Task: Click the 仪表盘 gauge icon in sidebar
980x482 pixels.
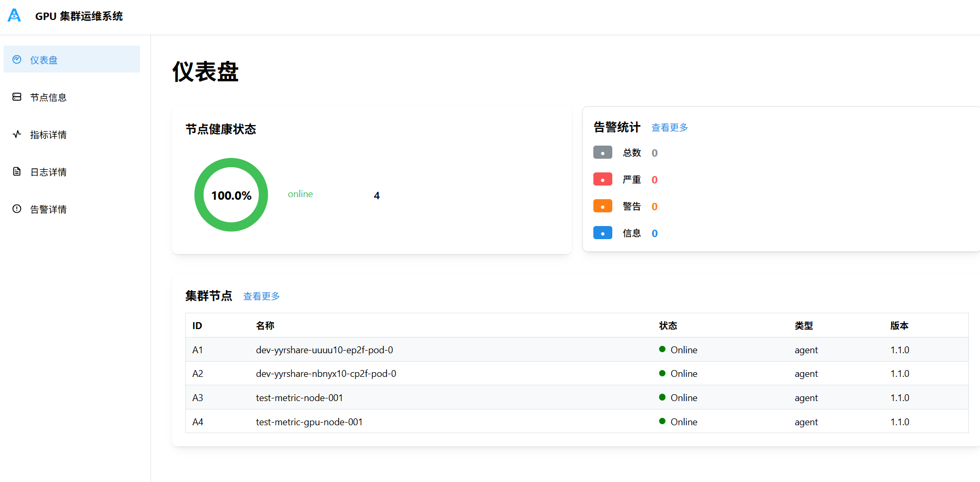Action: pyautogui.click(x=17, y=59)
